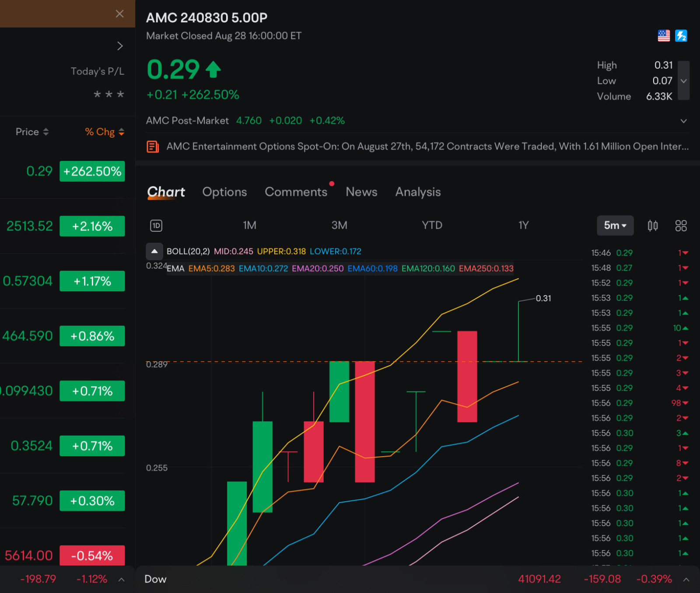The width and height of the screenshot is (700, 593).
Task: Open the 5m interval dropdown
Action: (615, 226)
